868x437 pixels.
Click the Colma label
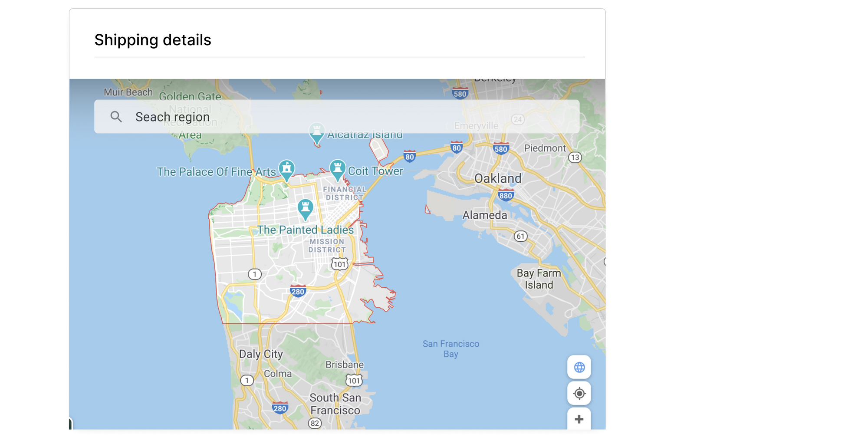click(x=278, y=374)
